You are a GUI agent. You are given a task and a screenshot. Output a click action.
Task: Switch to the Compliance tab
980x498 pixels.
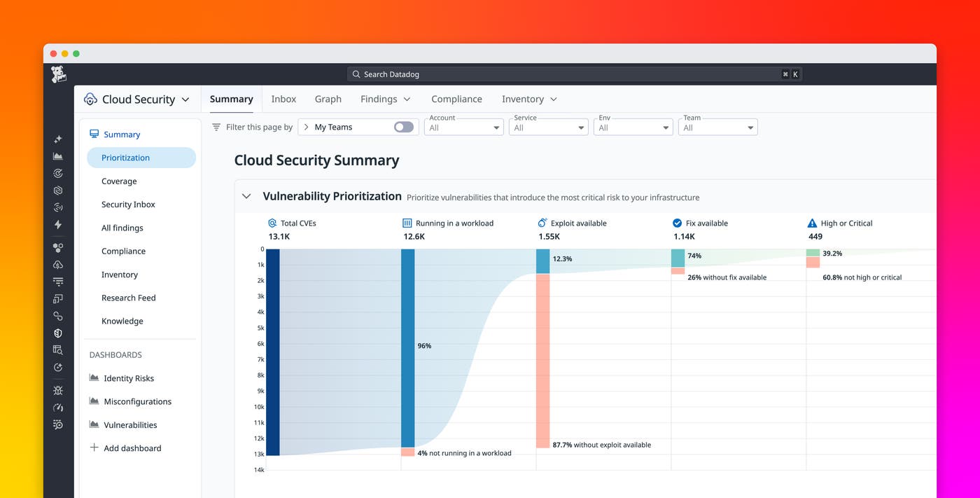pyautogui.click(x=456, y=99)
